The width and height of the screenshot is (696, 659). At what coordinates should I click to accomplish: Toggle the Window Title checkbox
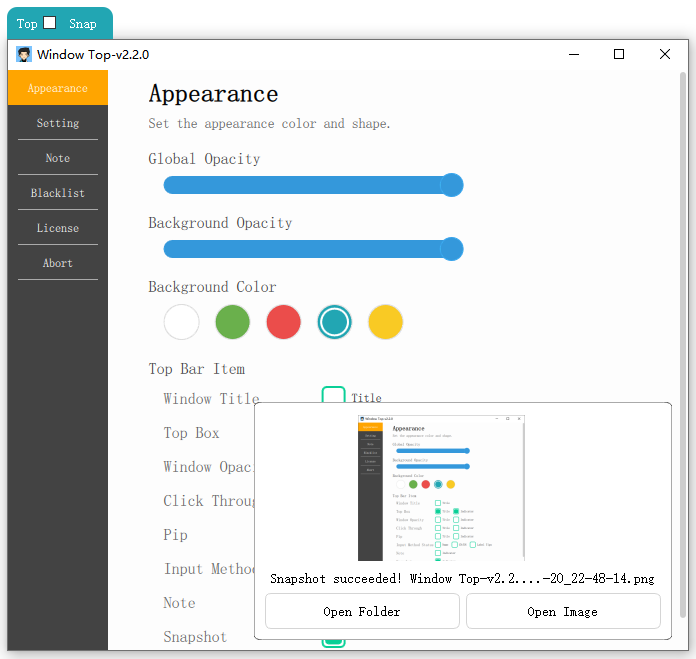tap(333, 395)
